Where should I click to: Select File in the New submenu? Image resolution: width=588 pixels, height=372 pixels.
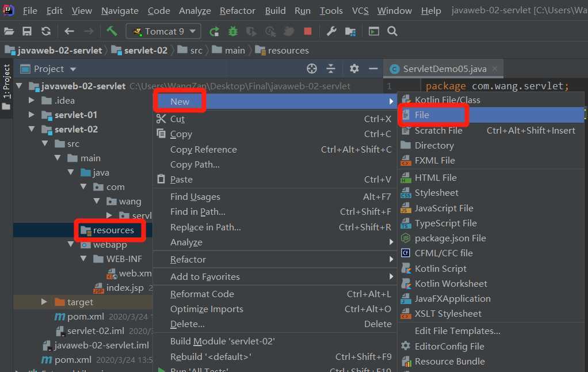click(x=491, y=115)
